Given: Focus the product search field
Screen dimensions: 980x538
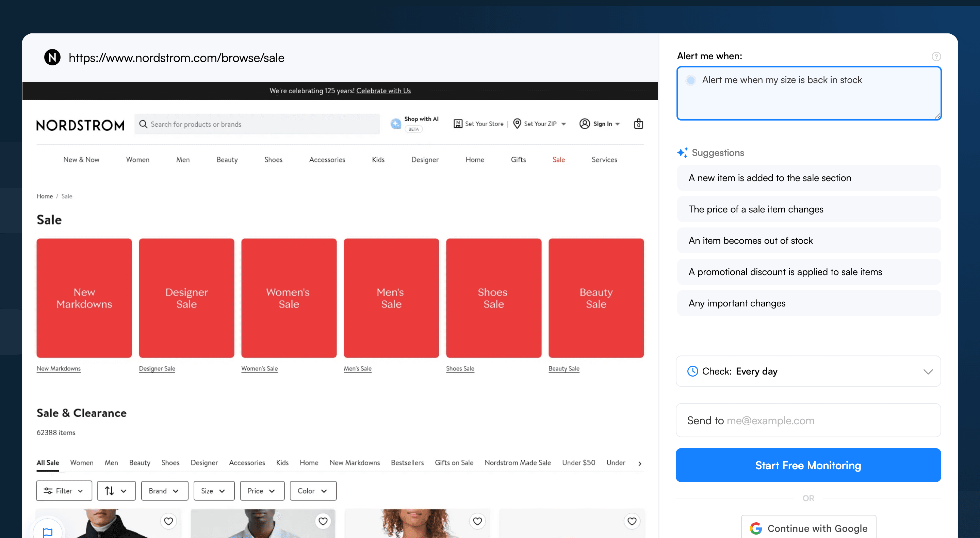Looking at the screenshot, I should [x=257, y=124].
